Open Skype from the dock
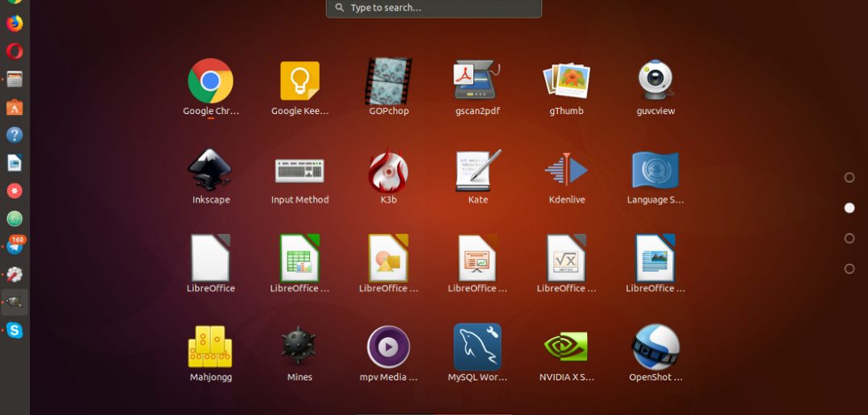 click(14, 331)
